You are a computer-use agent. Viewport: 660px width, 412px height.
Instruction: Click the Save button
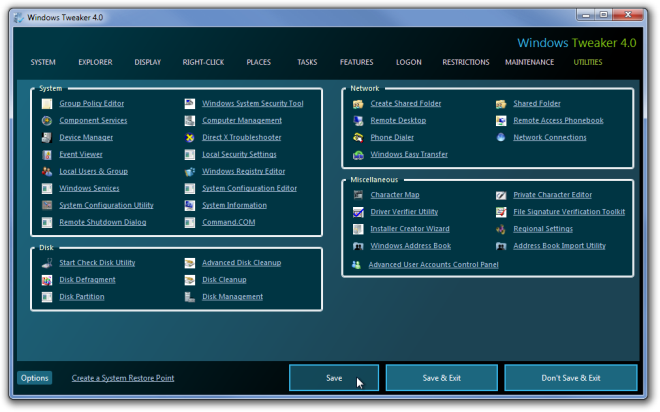[334, 378]
